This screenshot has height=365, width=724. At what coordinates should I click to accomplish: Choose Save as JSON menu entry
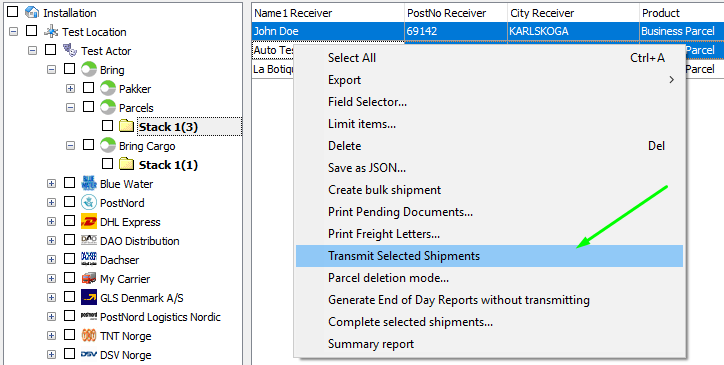tap(489, 168)
